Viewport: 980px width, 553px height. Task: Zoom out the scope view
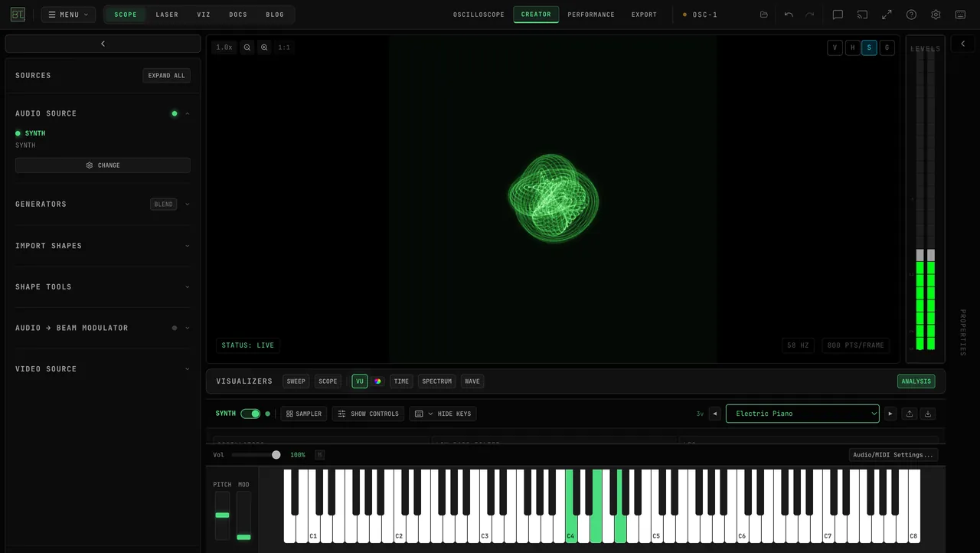pyautogui.click(x=247, y=47)
